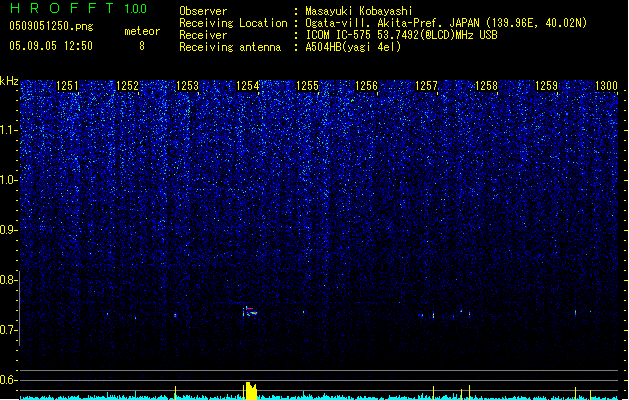Click the small meteor echo just before 1253
This screenshot has height=400, width=629.
[x=175, y=315]
